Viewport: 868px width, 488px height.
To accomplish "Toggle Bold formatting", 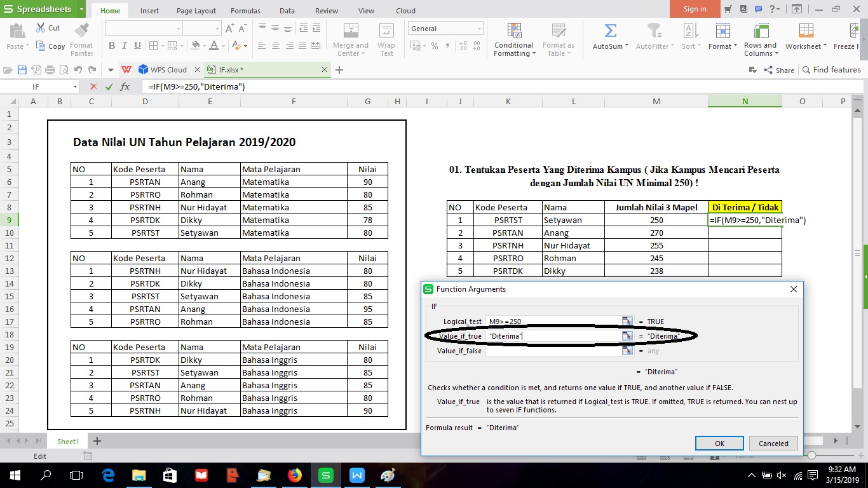I will click(112, 46).
